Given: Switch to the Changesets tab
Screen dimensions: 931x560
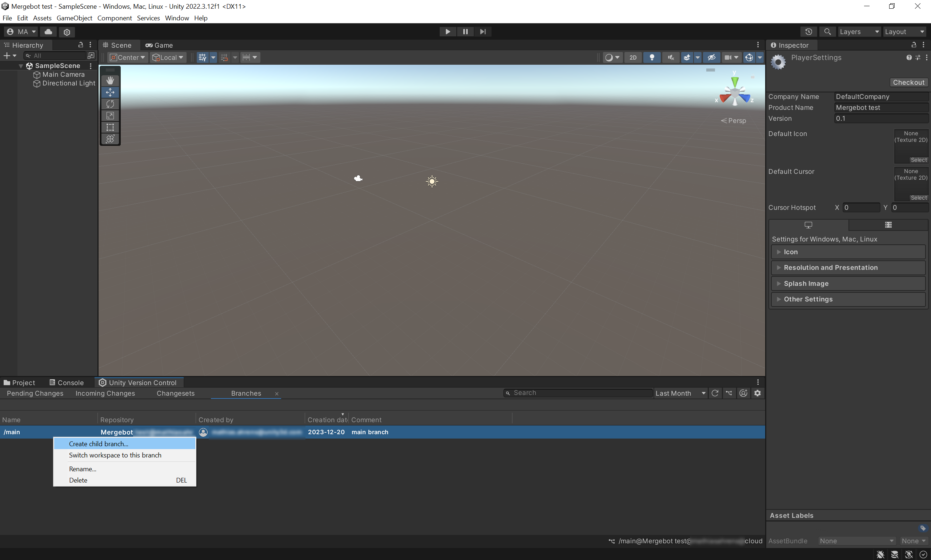Looking at the screenshot, I should point(176,393).
